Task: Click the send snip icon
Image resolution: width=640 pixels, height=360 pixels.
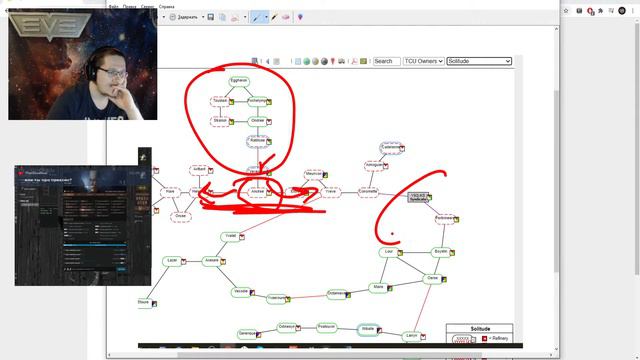Action: (235, 17)
